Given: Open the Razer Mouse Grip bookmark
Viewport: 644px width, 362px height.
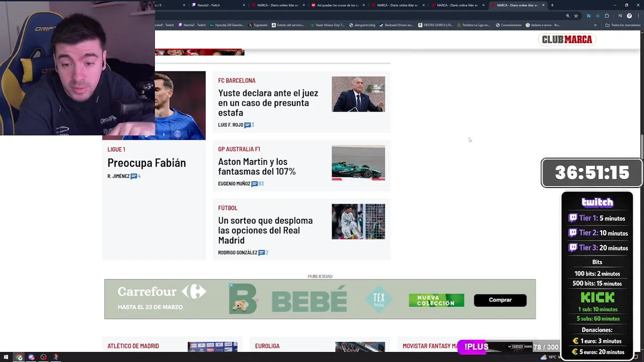Looking at the screenshot, I should tap(327, 25).
